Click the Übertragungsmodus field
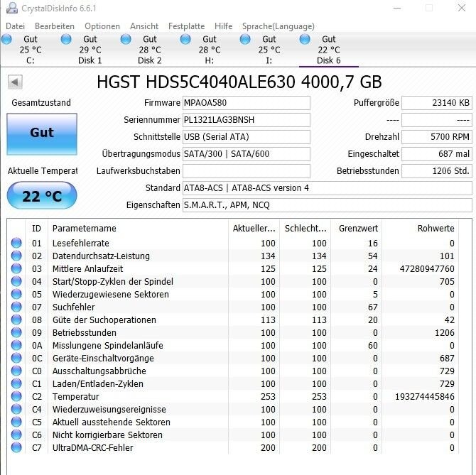This screenshot has height=475, width=476. point(247,154)
